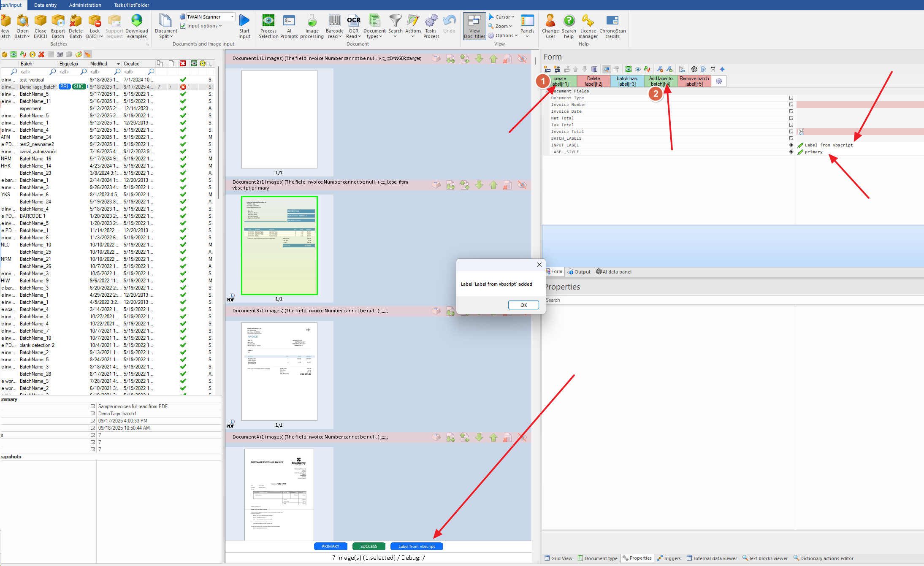Toggle the Invoice Number field checkbox
This screenshot has height=566, width=924.
tap(791, 105)
